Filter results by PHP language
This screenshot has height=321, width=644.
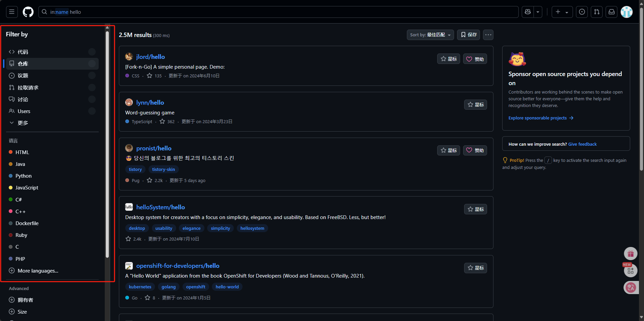coord(52,259)
